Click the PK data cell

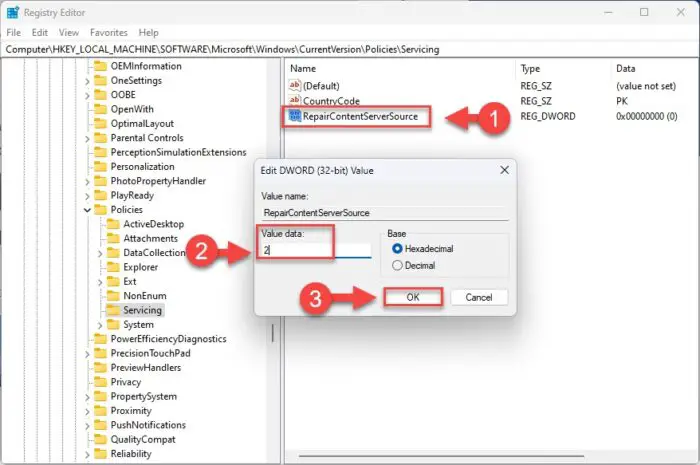pos(621,101)
